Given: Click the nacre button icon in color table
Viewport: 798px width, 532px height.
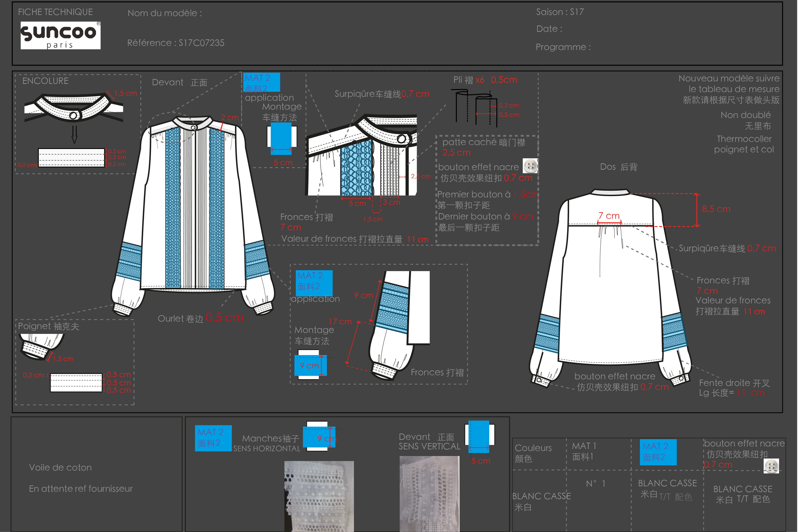Looking at the screenshot, I should (771, 466).
